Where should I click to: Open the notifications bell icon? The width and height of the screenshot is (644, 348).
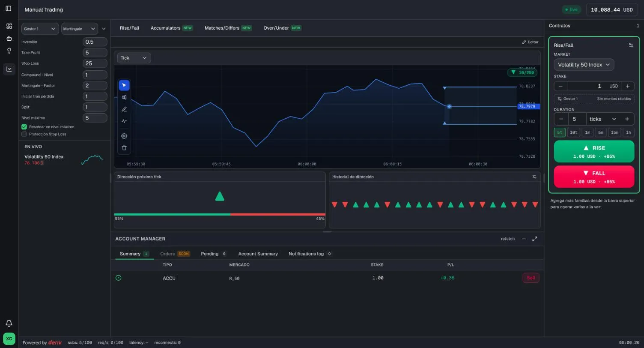tap(9, 323)
